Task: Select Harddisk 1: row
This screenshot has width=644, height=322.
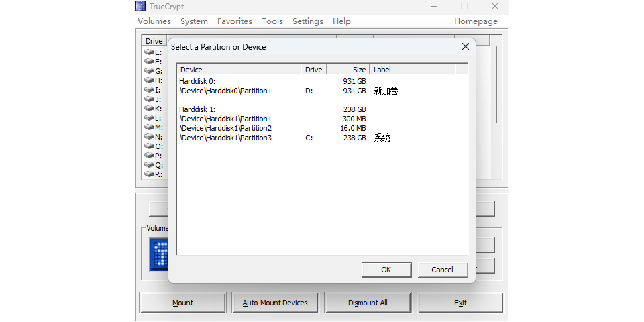Action: 323,109
